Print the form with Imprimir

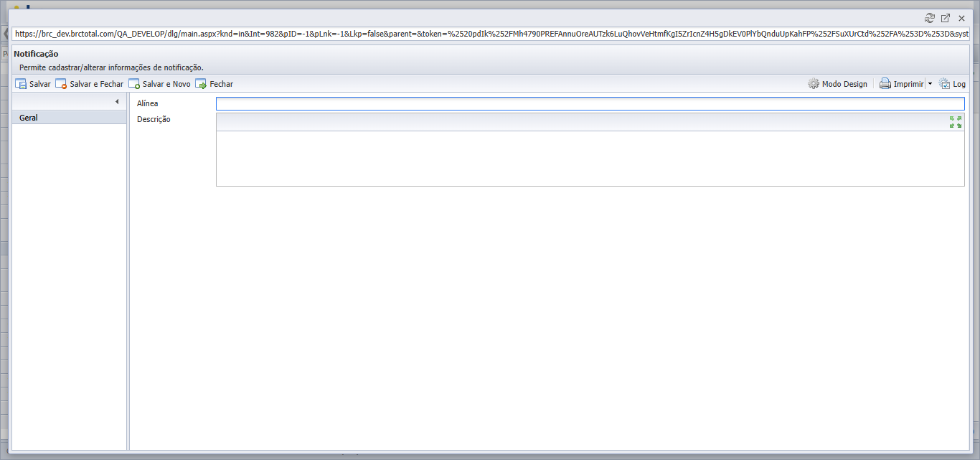tap(902, 84)
